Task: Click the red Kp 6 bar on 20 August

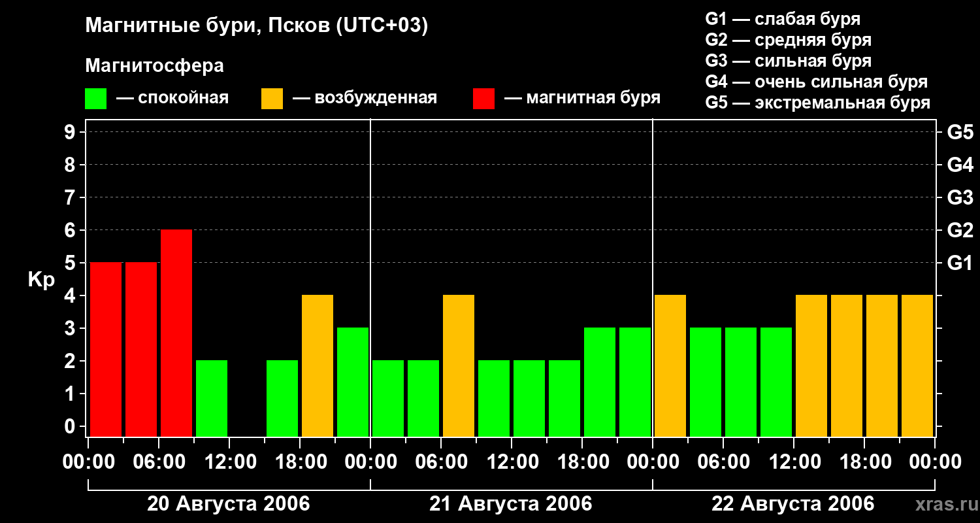Action: click(x=176, y=333)
